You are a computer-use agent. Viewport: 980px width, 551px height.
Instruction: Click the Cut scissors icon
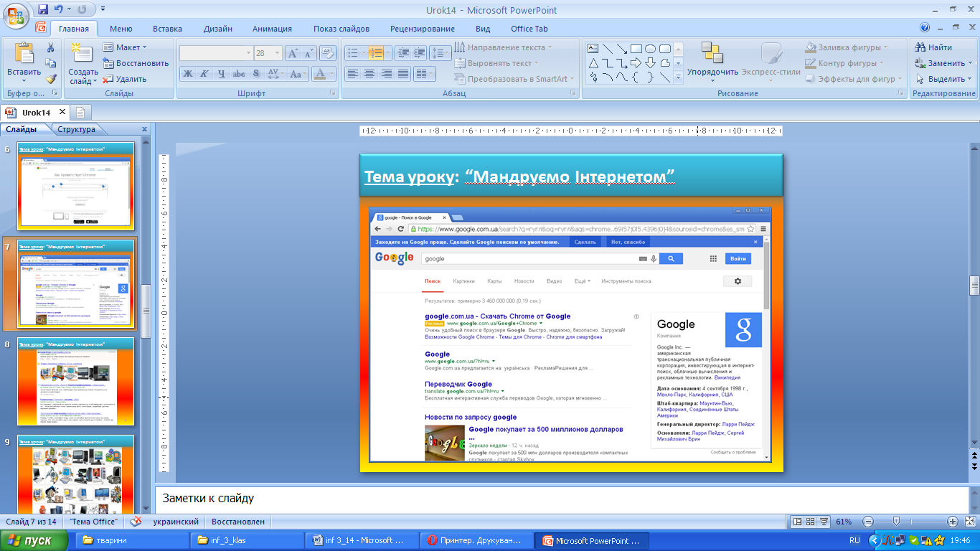51,47
